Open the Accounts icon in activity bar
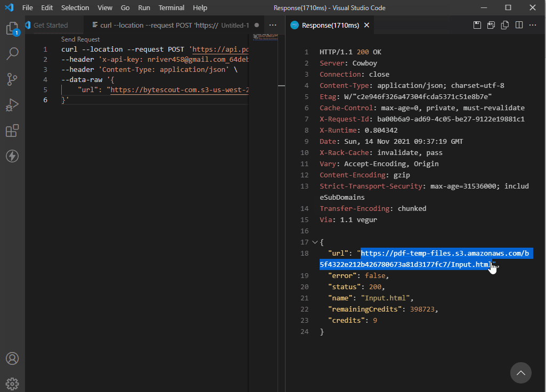Viewport: 546px width, 392px height. tap(12, 358)
